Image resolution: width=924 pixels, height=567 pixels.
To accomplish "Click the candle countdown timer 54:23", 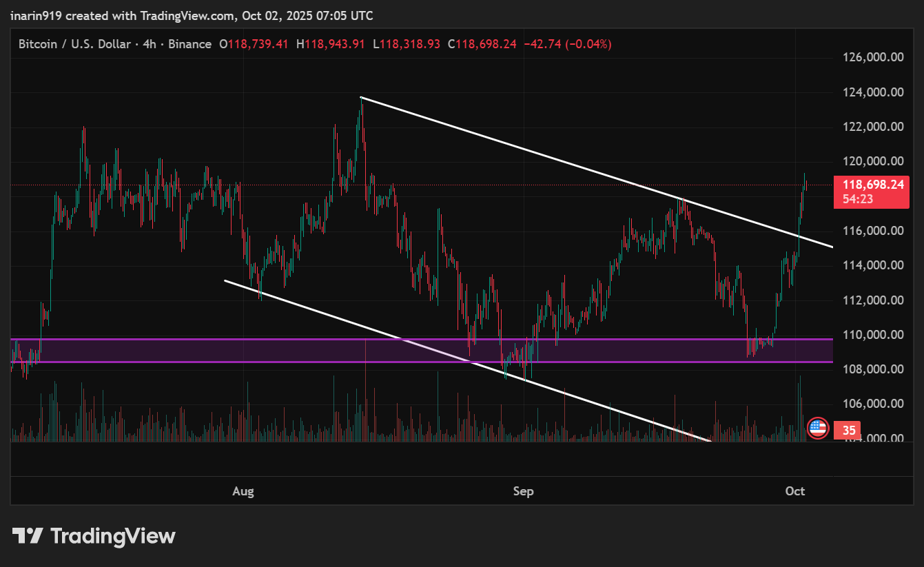I will tap(858, 199).
